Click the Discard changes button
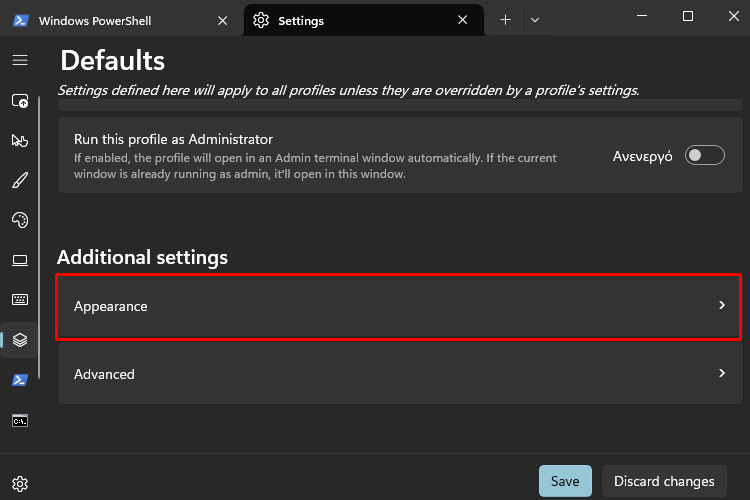The image size is (750, 500). pos(664,481)
